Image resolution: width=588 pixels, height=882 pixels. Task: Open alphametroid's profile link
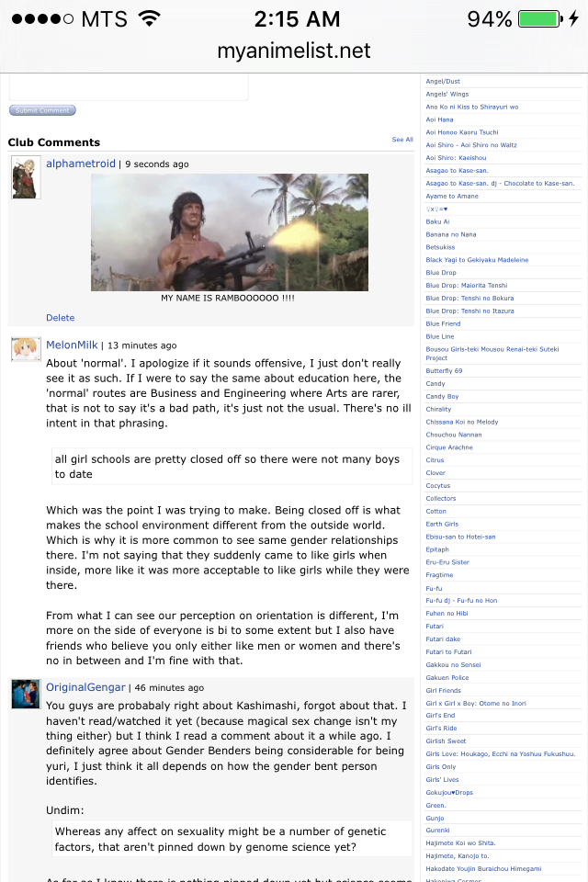point(81,164)
